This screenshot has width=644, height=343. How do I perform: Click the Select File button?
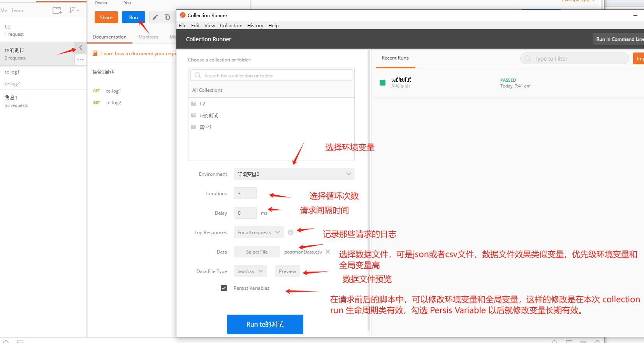pos(257,252)
